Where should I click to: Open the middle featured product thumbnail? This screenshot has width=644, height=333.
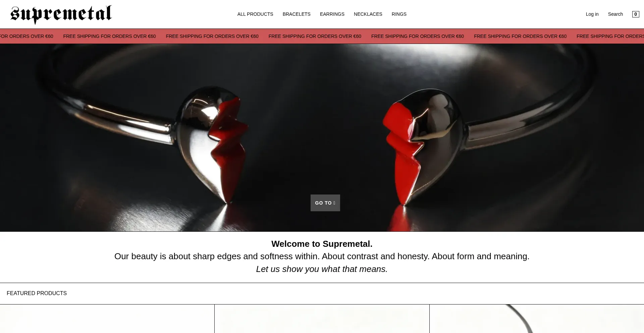point(322,319)
